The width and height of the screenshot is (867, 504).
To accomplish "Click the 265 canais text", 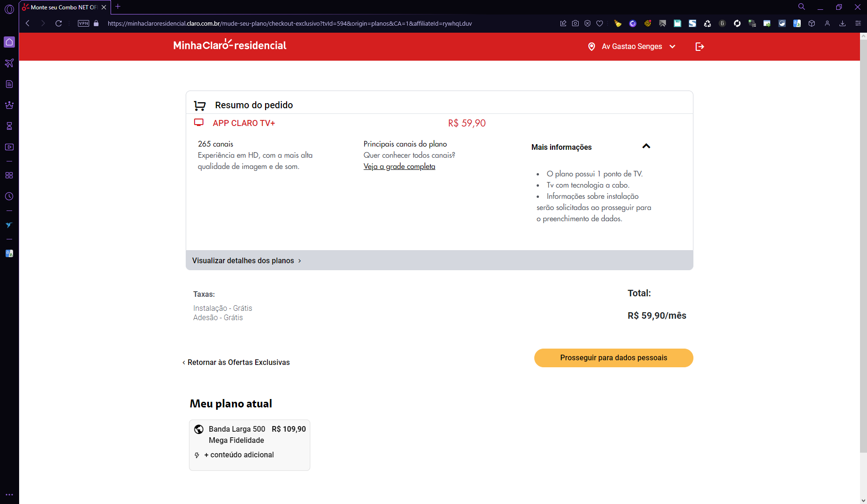I will [x=216, y=144].
